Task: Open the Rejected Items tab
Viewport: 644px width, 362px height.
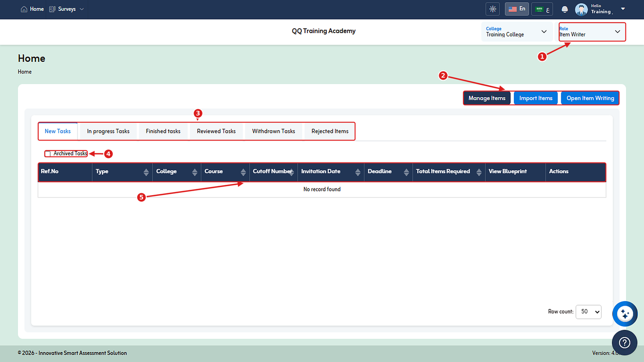Action: pos(330,131)
